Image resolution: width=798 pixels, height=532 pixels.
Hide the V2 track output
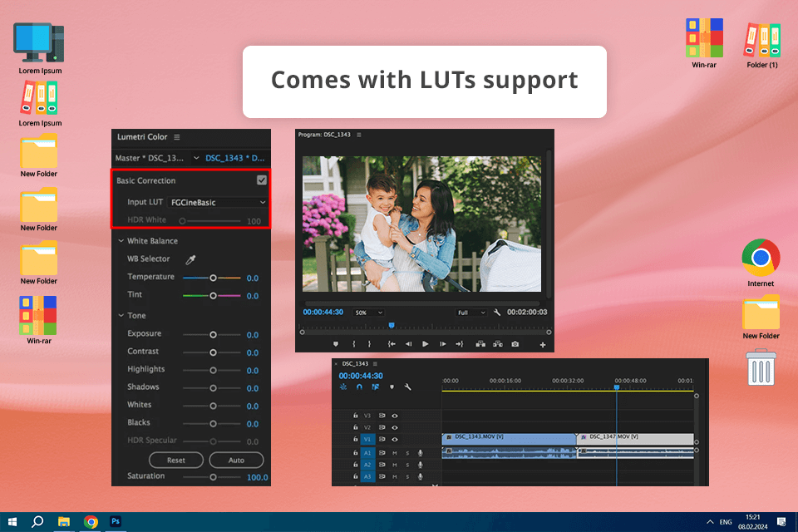click(x=394, y=427)
